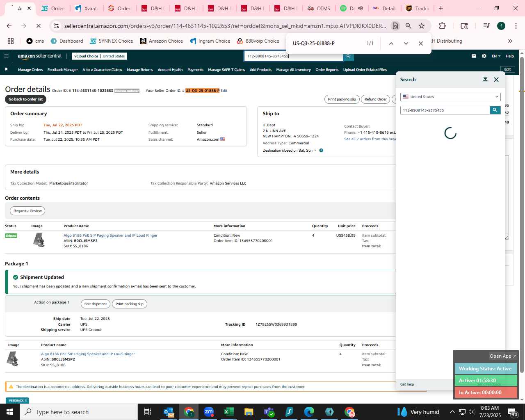This screenshot has width=525, height=420.
Task: Open the EN language dropdown
Action: [x=496, y=56]
